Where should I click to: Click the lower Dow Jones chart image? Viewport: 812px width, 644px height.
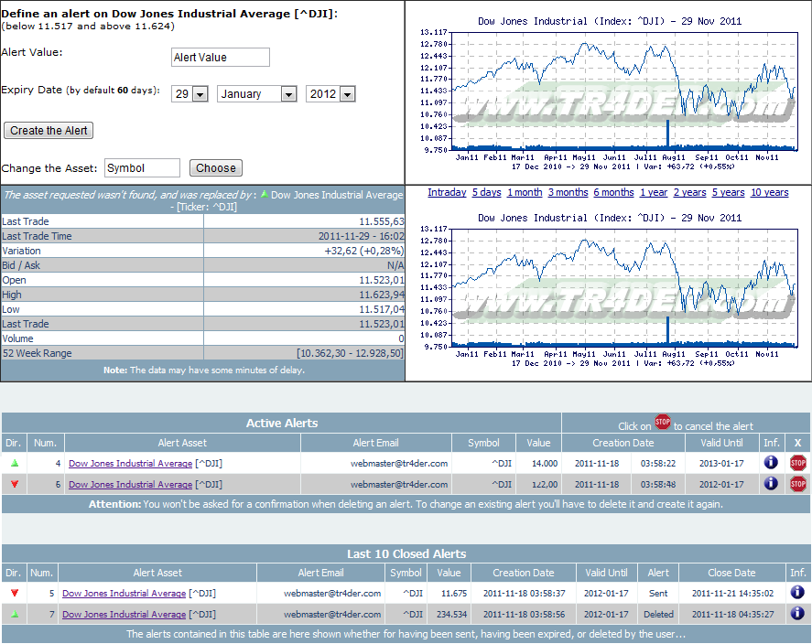(609, 290)
